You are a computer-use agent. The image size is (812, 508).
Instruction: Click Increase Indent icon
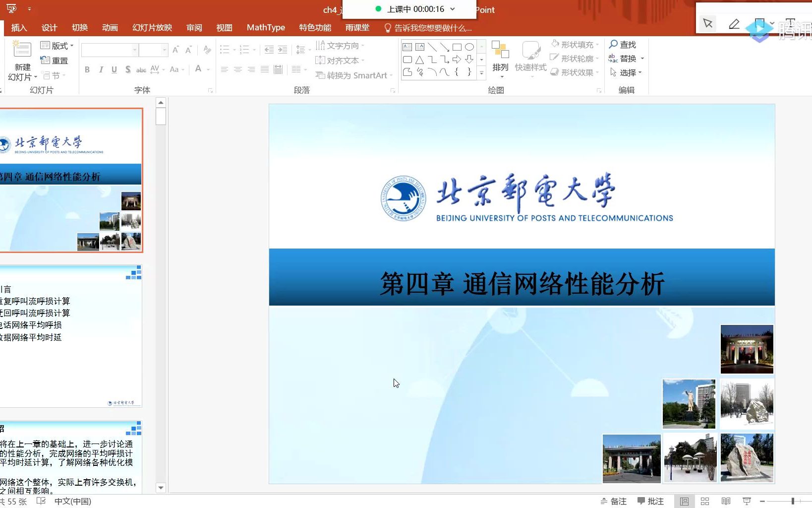point(283,50)
